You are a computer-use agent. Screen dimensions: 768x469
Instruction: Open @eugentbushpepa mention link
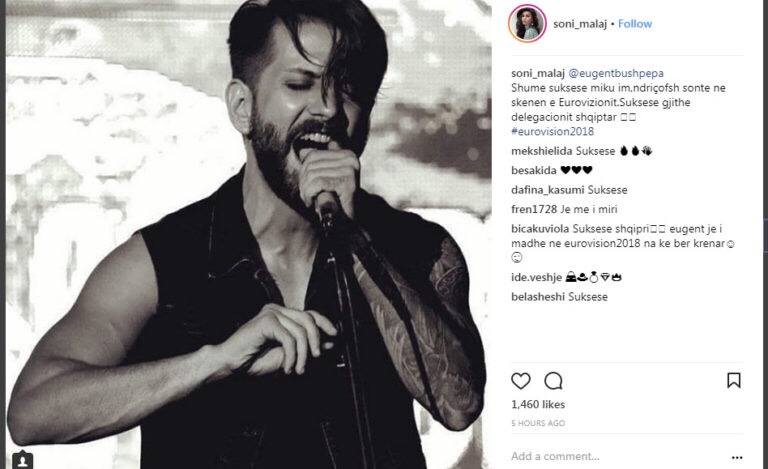coord(616,73)
